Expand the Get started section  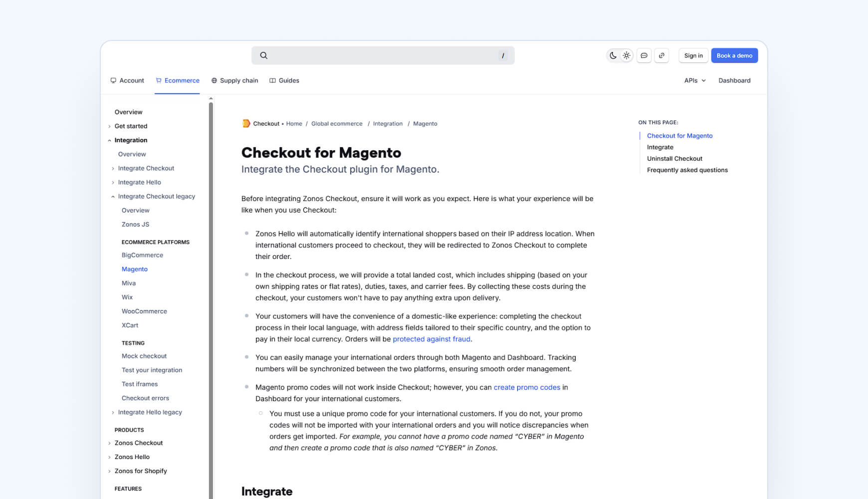[x=131, y=126]
